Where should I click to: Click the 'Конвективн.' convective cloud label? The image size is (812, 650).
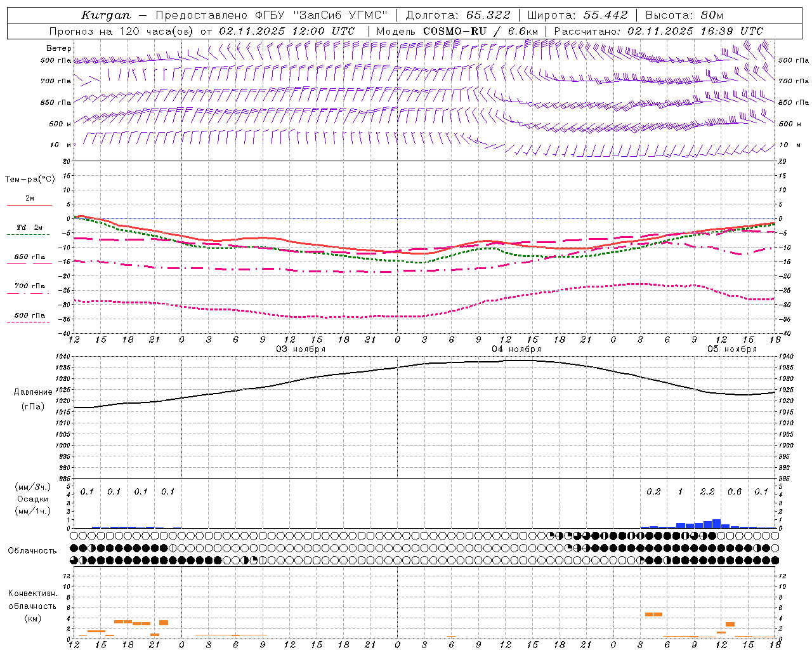[33, 594]
